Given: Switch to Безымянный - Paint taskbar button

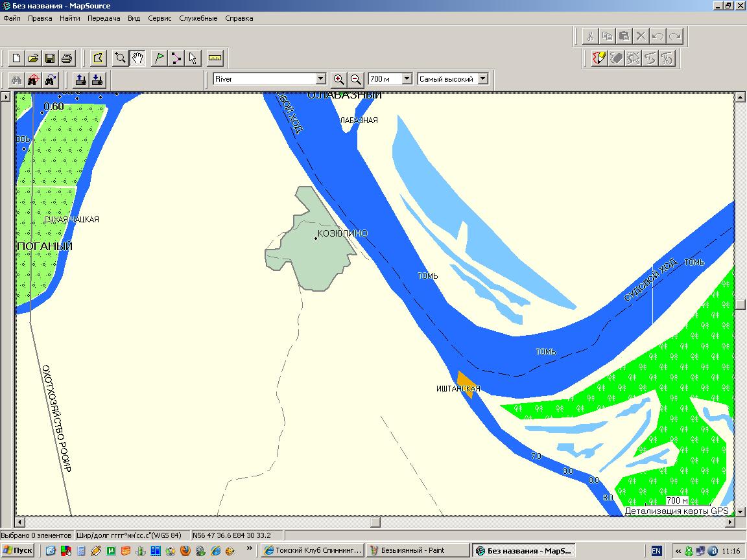Looking at the screenshot, I should [x=417, y=550].
